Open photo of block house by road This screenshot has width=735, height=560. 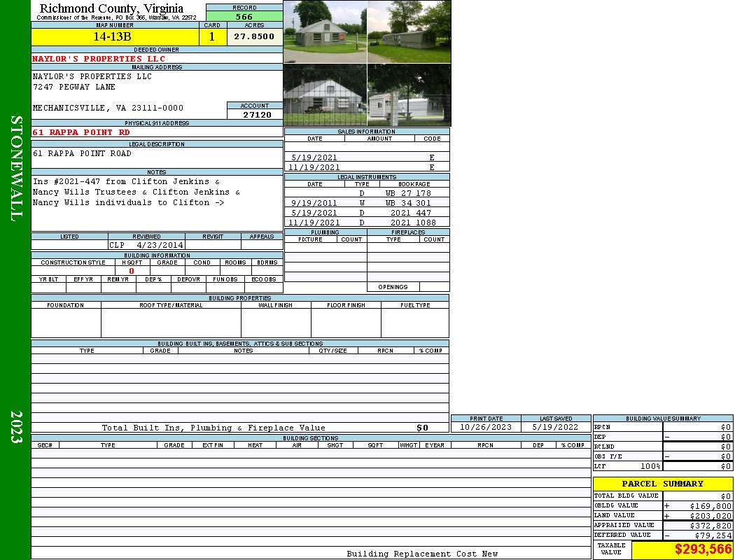(325, 31)
